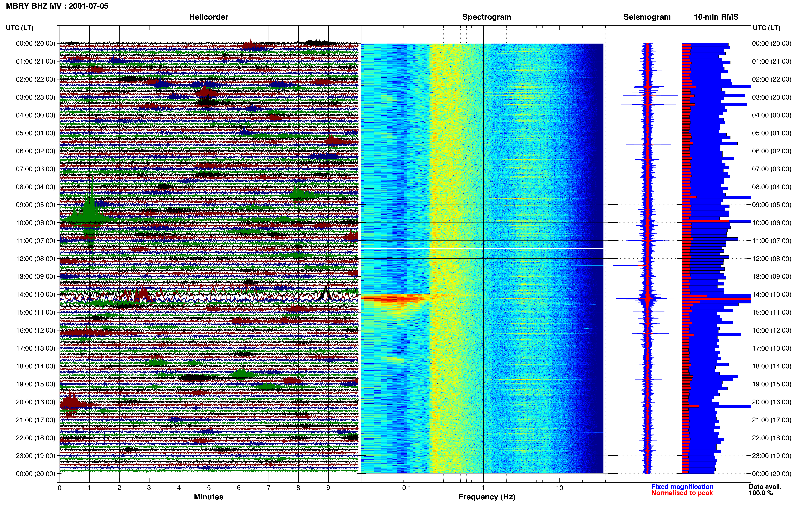
Task: Click the '0' minutes tick label
Action: tap(59, 487)
